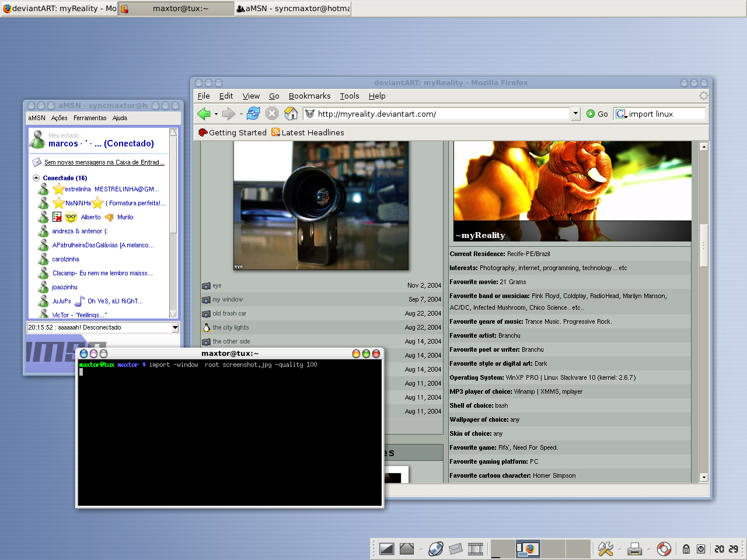
Task: Click the thumbs-down emoticon before Murilo
Action: (109, 218)
